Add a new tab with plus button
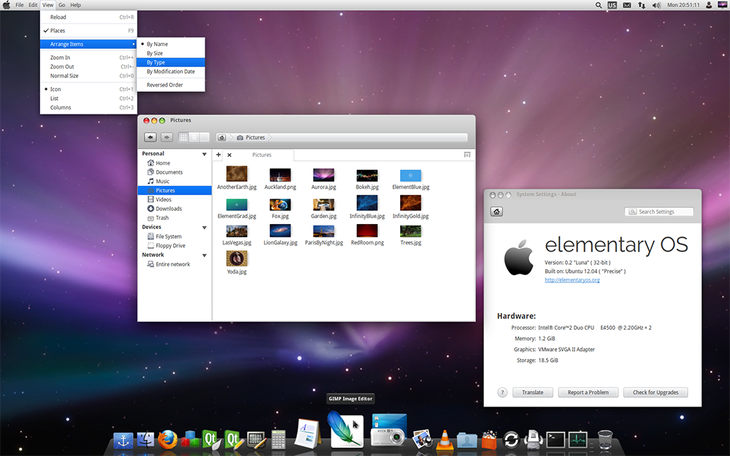The height and width of the screenshot is (456, 730). pyautogui.click(x=218, y=155)
